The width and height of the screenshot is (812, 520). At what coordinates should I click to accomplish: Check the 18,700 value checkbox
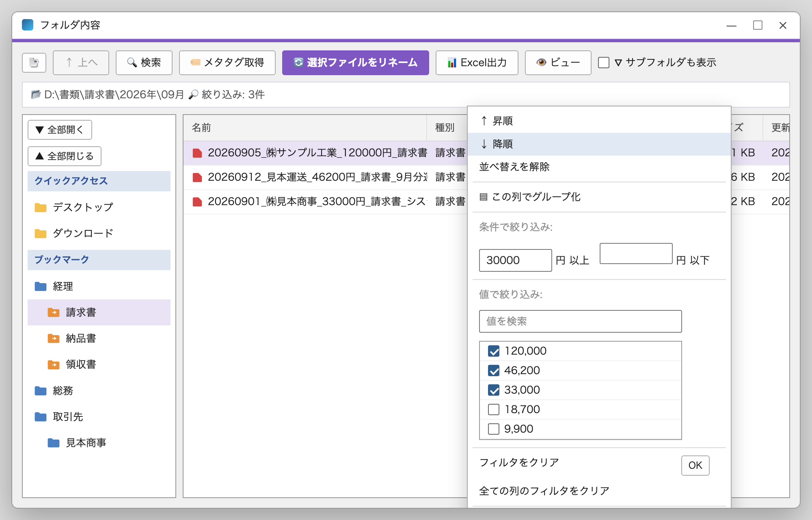click(x=494, y=409)
